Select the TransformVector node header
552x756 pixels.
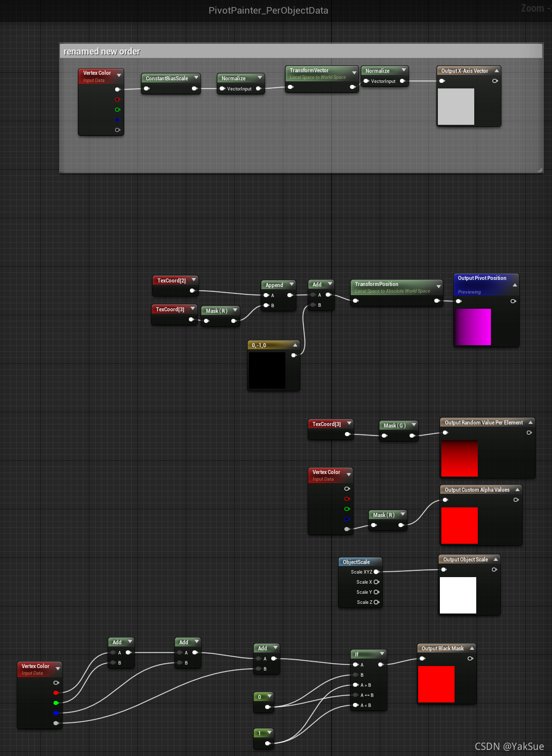tap(322, 74)
